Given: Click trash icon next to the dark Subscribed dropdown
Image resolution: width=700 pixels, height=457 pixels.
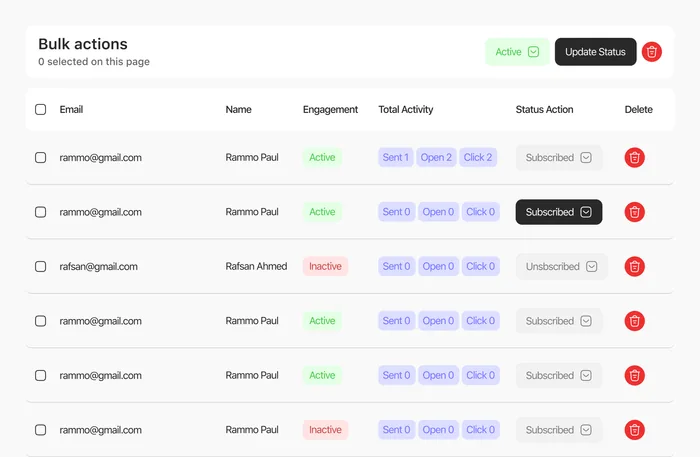Looking at the screenshot, I should [x=634, y=212].
